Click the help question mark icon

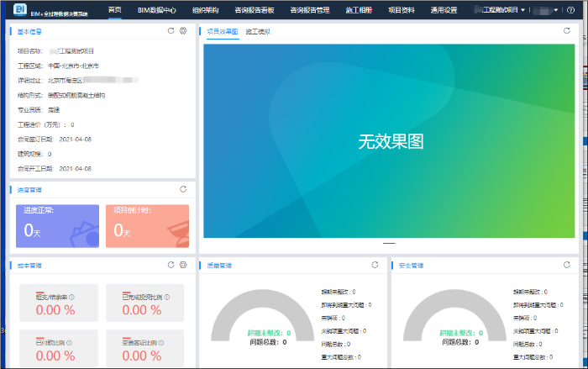[571, 10]
